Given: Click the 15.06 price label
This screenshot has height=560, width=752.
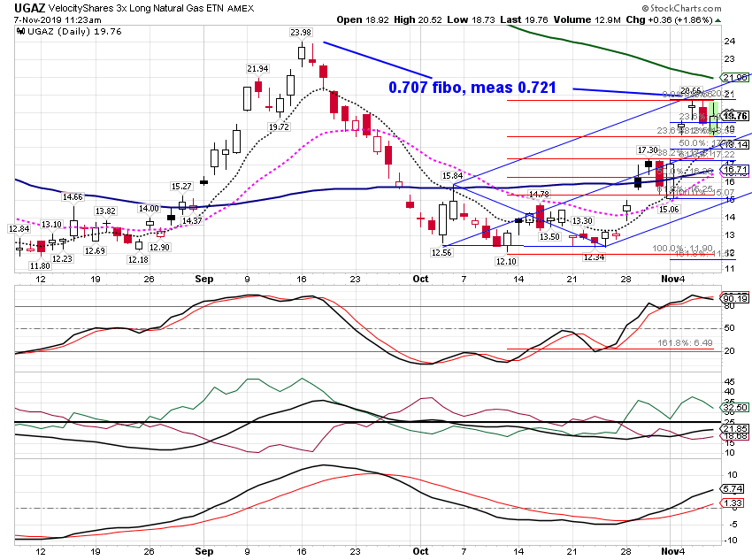Looking at the screenshot, I should click(669, 209).
